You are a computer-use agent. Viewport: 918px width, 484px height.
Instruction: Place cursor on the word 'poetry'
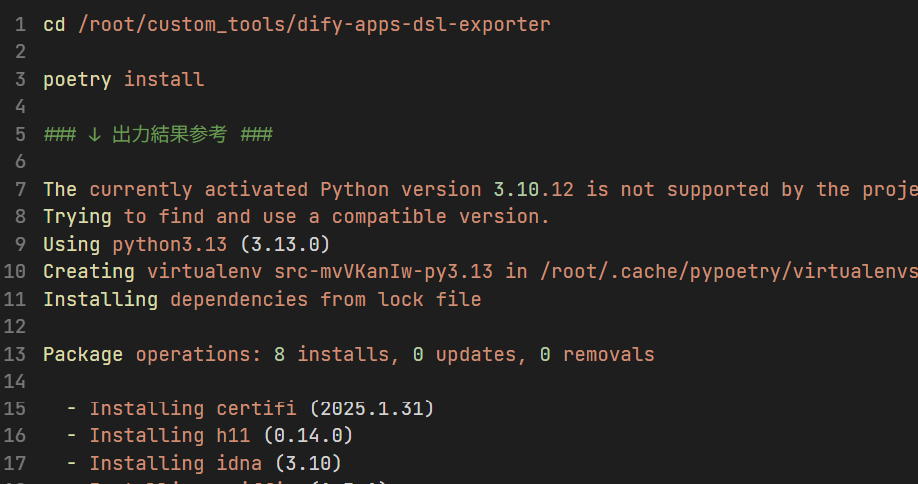pyautogui.click(x=77, y=80)
